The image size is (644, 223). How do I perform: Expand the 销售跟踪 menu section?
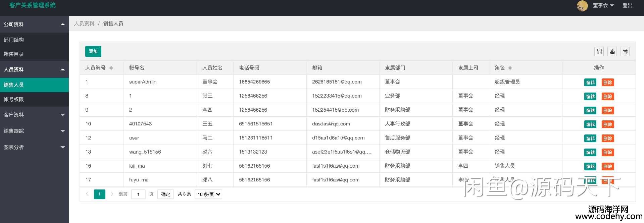coord(34,131)
